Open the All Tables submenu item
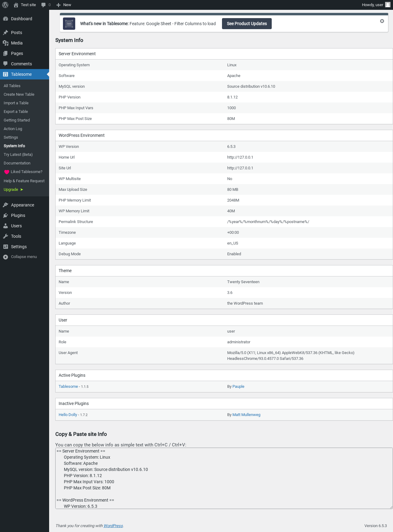The width and height of the screenshot is (393, 532). pyautogui.click(x=12, y=86)
